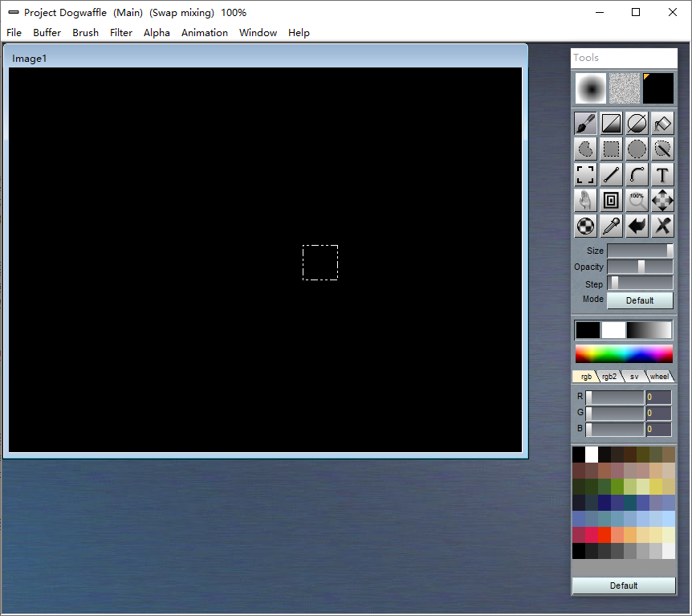Screen dimensions: 692x616
Task: Select the ellipse selection tool
Action: click(637, 149)
